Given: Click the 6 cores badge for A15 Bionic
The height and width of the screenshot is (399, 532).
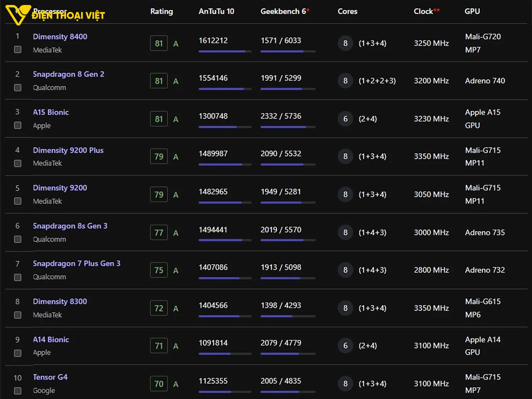Looking at the screenshot, I should click(x=345, y=119).
